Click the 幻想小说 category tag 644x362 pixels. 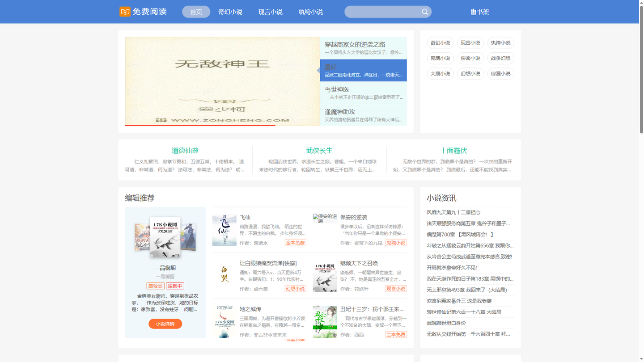click(470, 73)
